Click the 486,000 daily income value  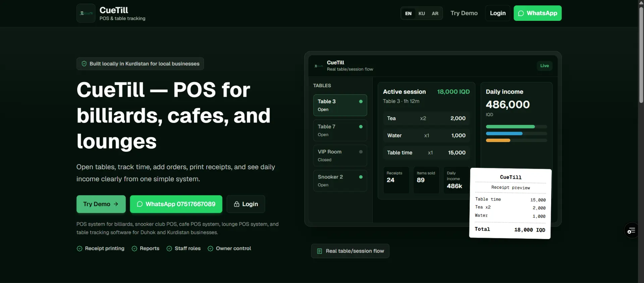508,104
